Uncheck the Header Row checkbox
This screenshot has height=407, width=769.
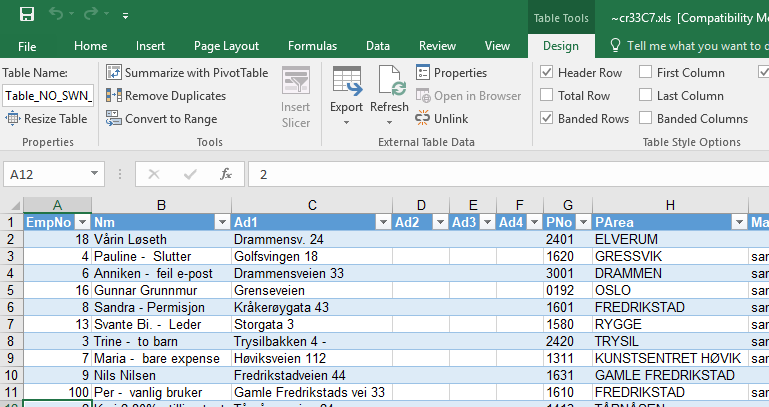(x=547, y=73)
